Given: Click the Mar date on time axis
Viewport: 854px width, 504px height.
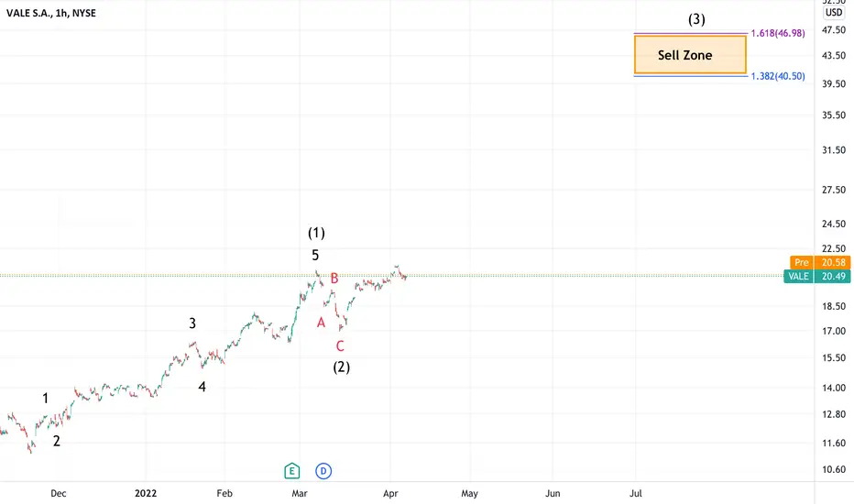Looking at the screenshot, I should 300,493.
